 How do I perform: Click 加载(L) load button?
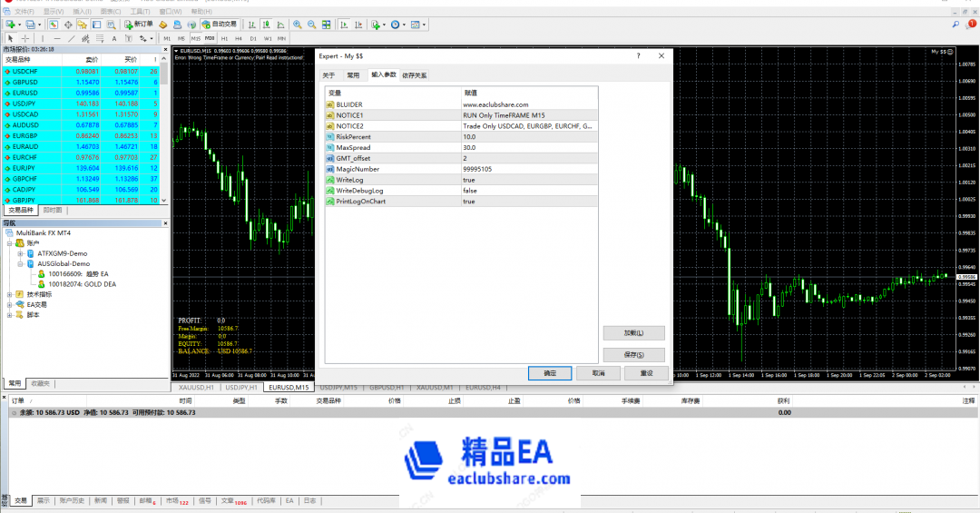[x=633, y=333]
